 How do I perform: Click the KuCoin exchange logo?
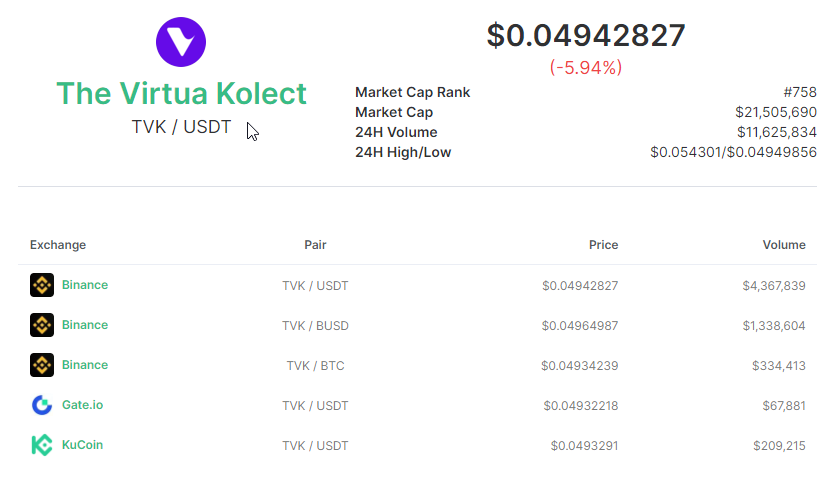[42, 445]
